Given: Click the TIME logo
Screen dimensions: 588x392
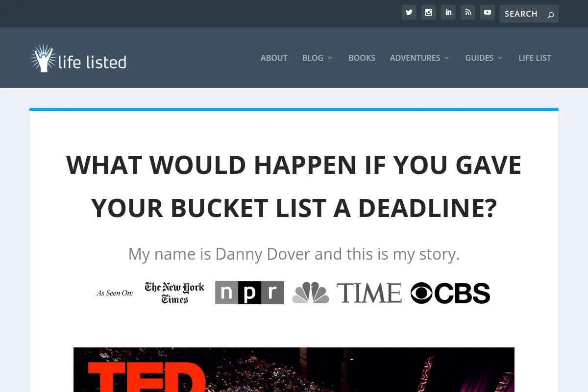Looking at the screenshot, I should [x=369, y=293].
